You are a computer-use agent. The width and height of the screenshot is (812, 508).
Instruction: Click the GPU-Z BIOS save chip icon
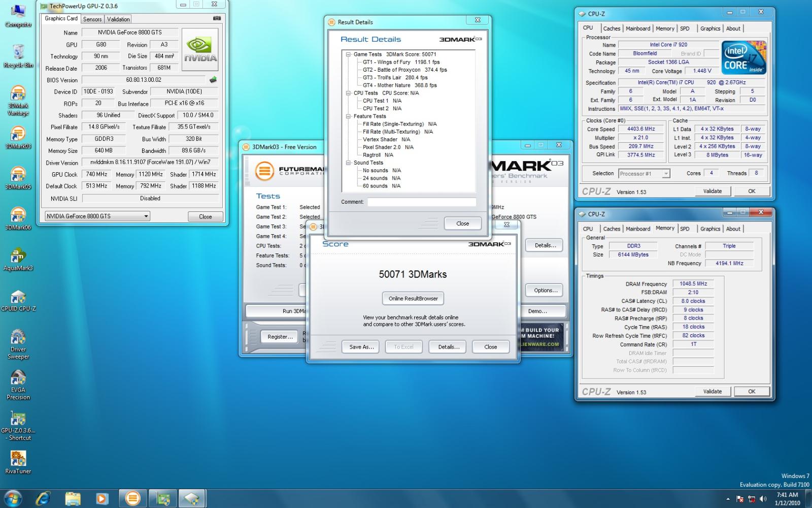coord(213,80)
